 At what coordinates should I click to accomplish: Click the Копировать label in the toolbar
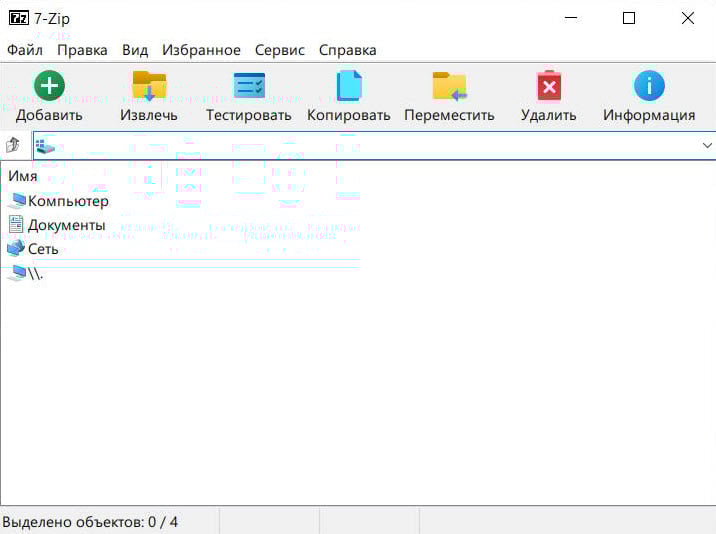[349, 115]
